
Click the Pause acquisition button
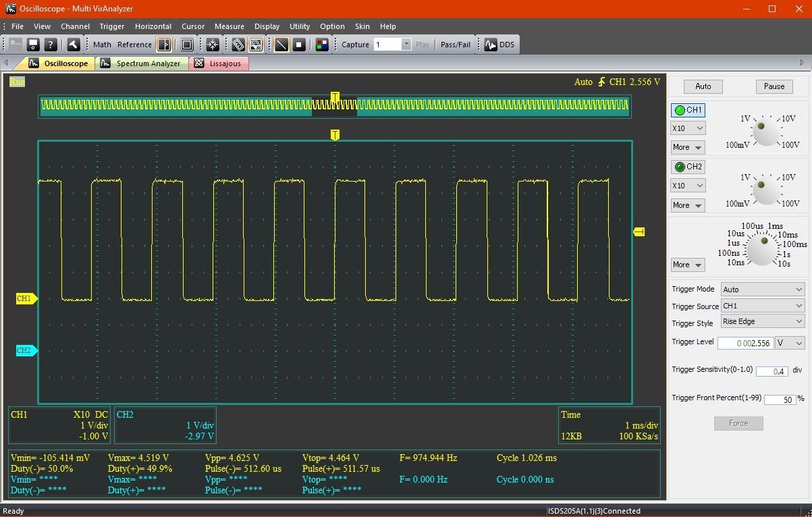click(x=774, y=86)
